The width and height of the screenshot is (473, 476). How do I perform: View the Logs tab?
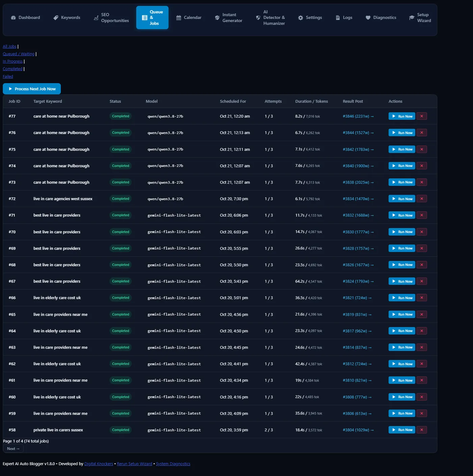click(344, 18)
